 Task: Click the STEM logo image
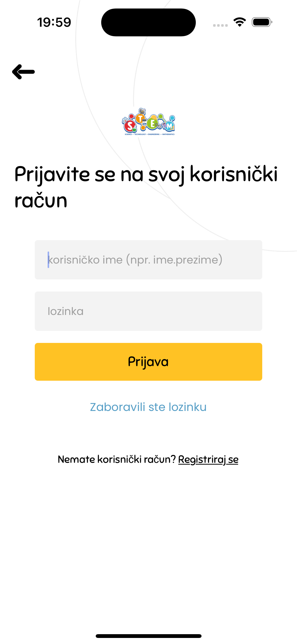coord(148,122)
